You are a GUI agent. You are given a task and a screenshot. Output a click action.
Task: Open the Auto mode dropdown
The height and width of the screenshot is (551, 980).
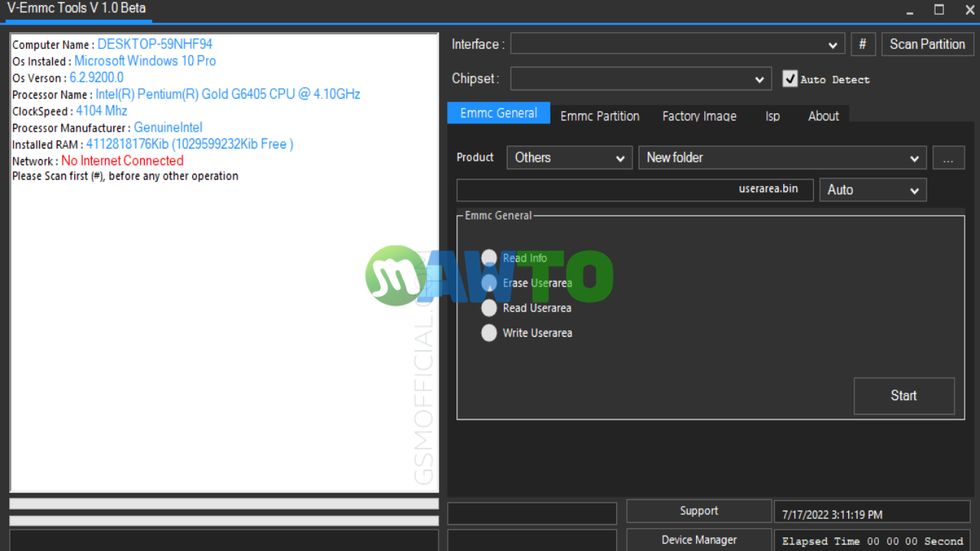(873, 190)
